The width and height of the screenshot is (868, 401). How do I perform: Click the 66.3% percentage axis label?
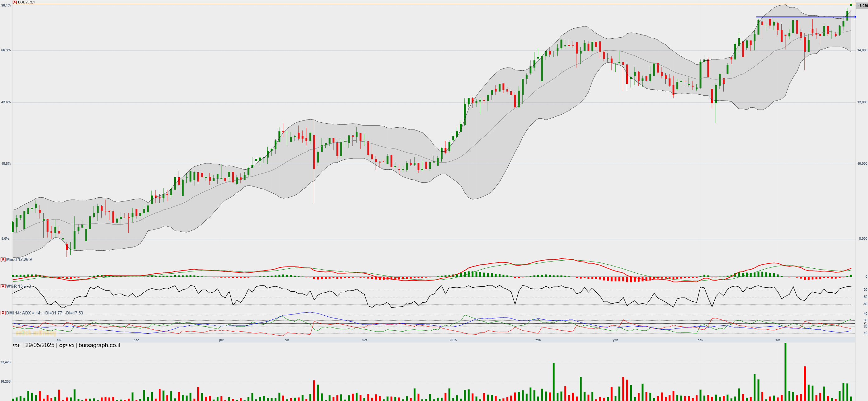point(6,50)
